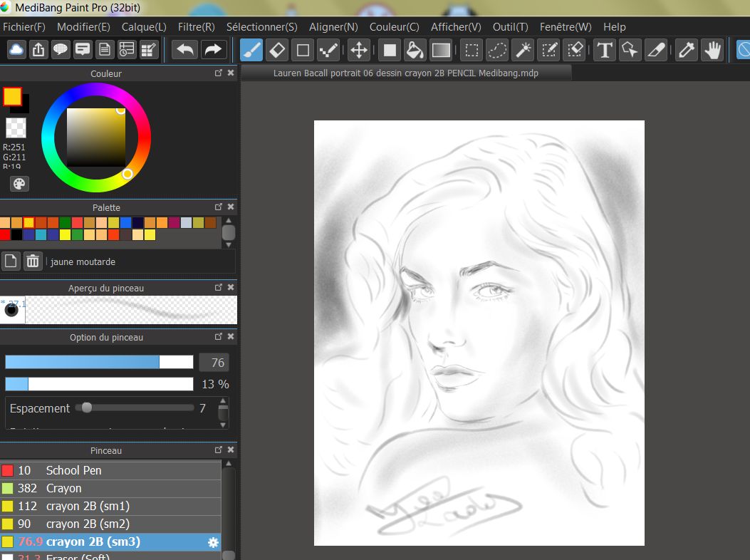The width and height of the screenshot is (750, 560).
Task: Select the selection pen tool
Action: pyautogui.click(x=549, y=50)
